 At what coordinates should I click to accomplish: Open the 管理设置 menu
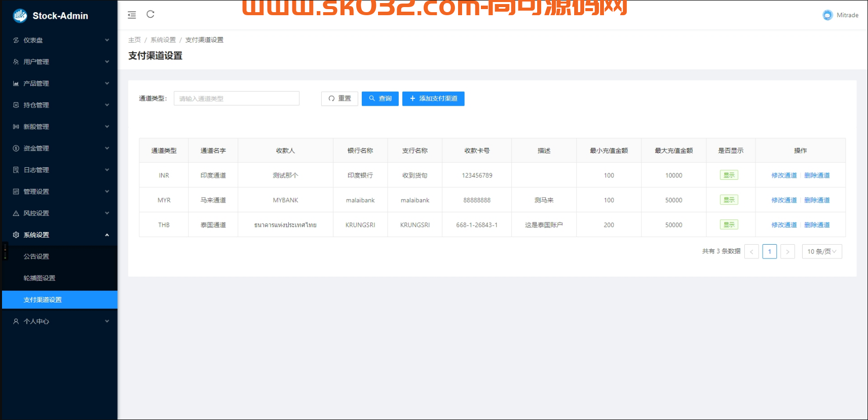click(x=60, y=192)
